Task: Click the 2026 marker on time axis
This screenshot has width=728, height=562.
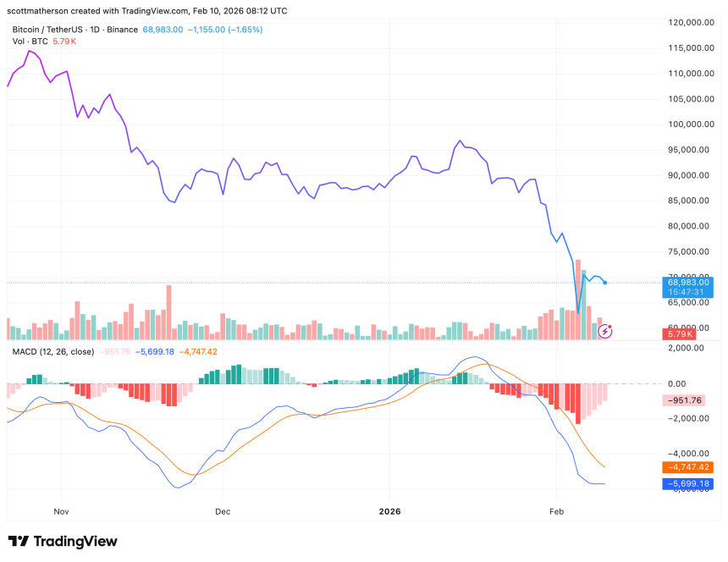Action: [389, 512]
